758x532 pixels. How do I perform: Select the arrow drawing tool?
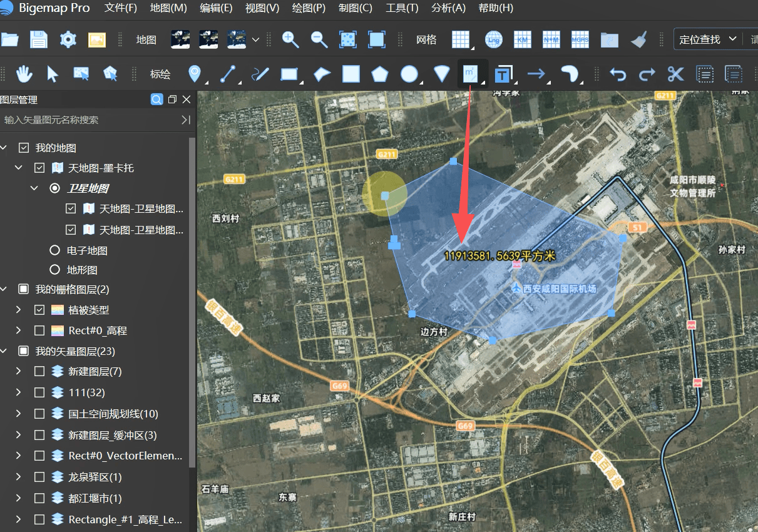click(x=536, y=74)
